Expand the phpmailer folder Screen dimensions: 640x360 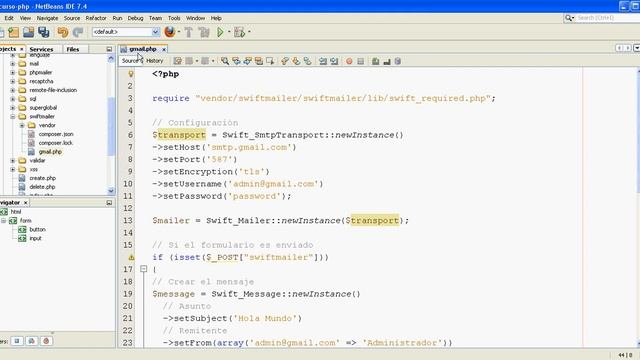(x=13, y=73)
